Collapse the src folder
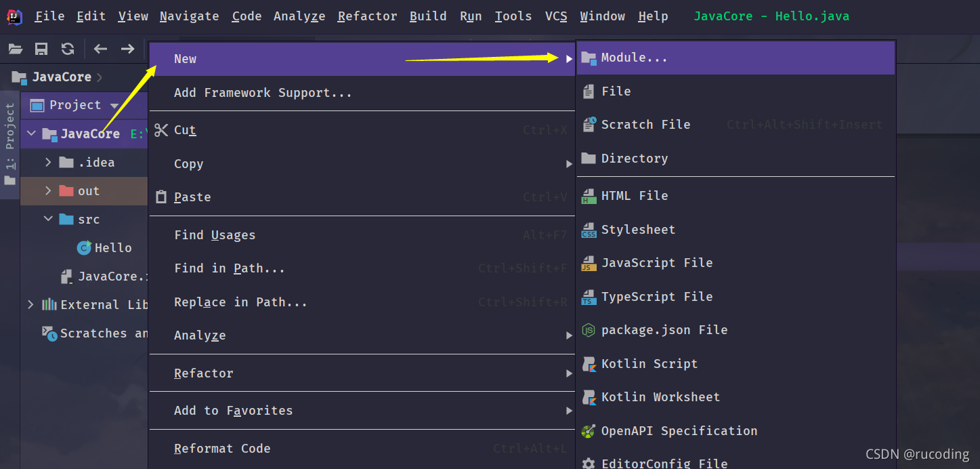980x469 pixels. [48, 220]
